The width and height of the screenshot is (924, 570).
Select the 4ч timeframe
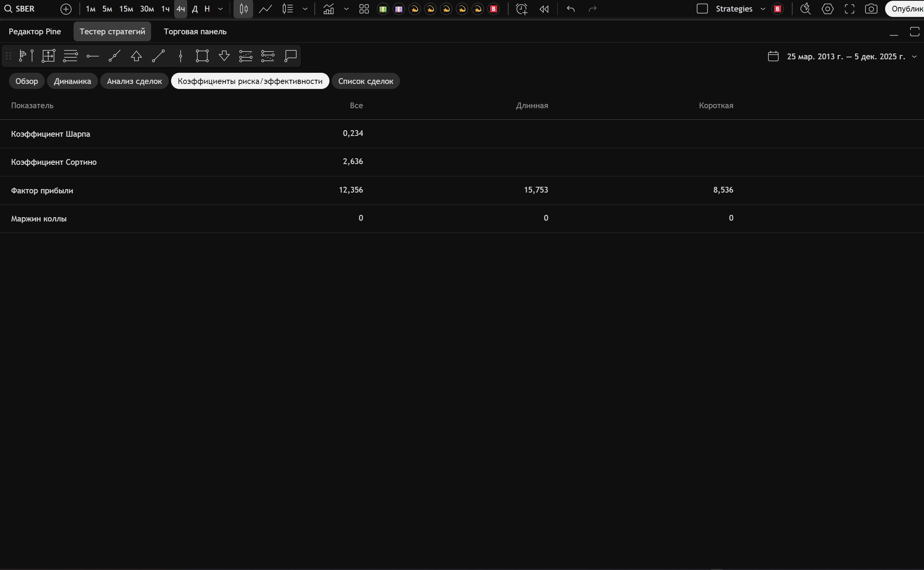tap(180, 9)
